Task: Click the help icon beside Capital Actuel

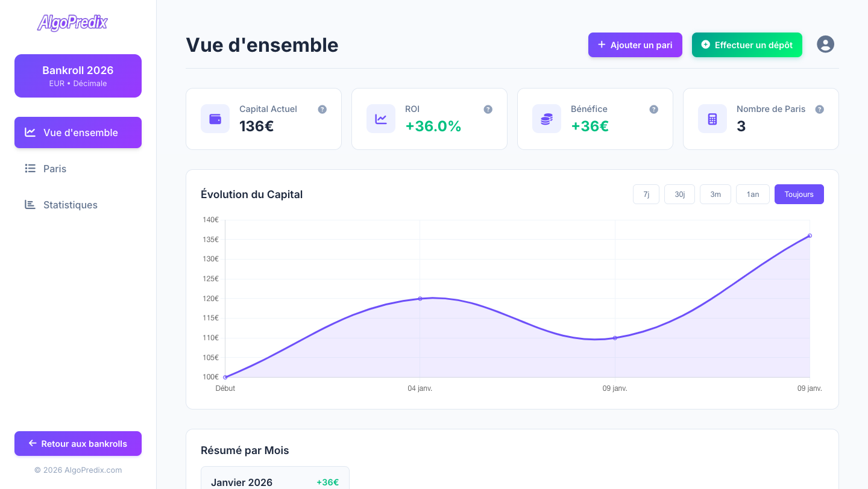Action: pyautogui.click(x=322, y=110)
